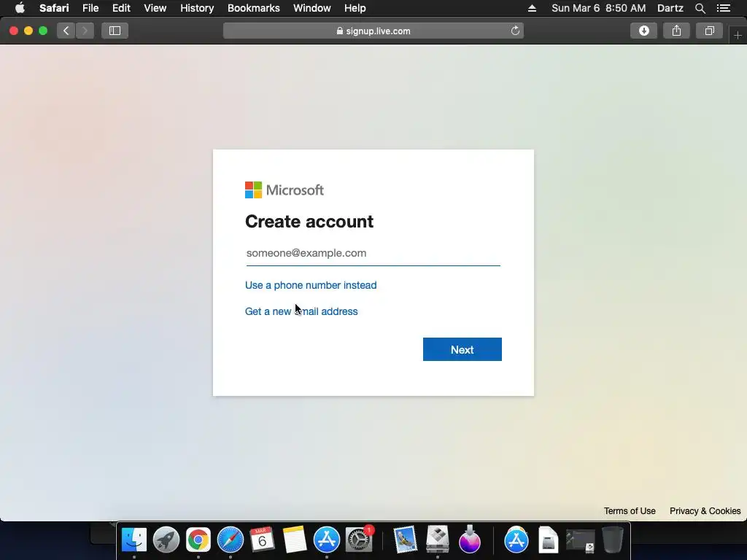Click the eject icon in menu bar
Image resolution: width=747 pixels, height=560 pixels.
coord(532,8)
